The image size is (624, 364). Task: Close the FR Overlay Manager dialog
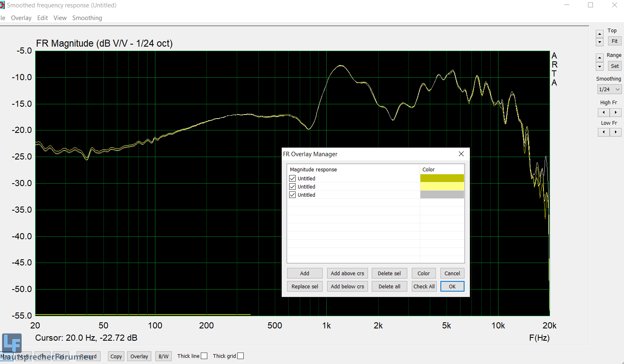[461, 154]
